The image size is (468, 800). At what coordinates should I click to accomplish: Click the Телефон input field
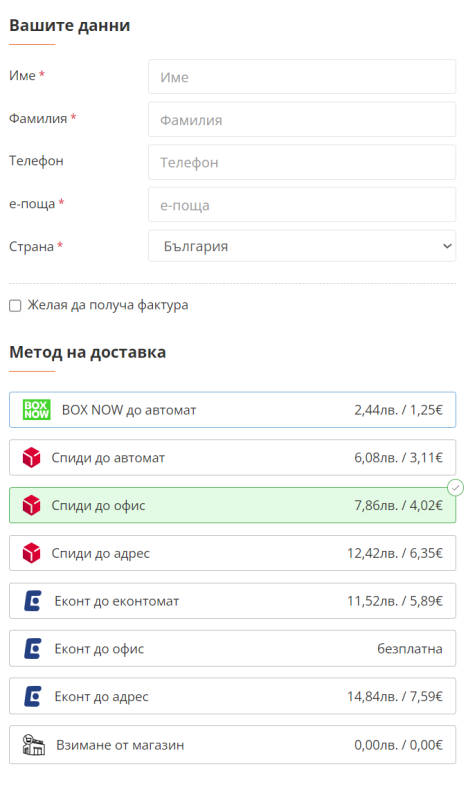coord(302,162)
